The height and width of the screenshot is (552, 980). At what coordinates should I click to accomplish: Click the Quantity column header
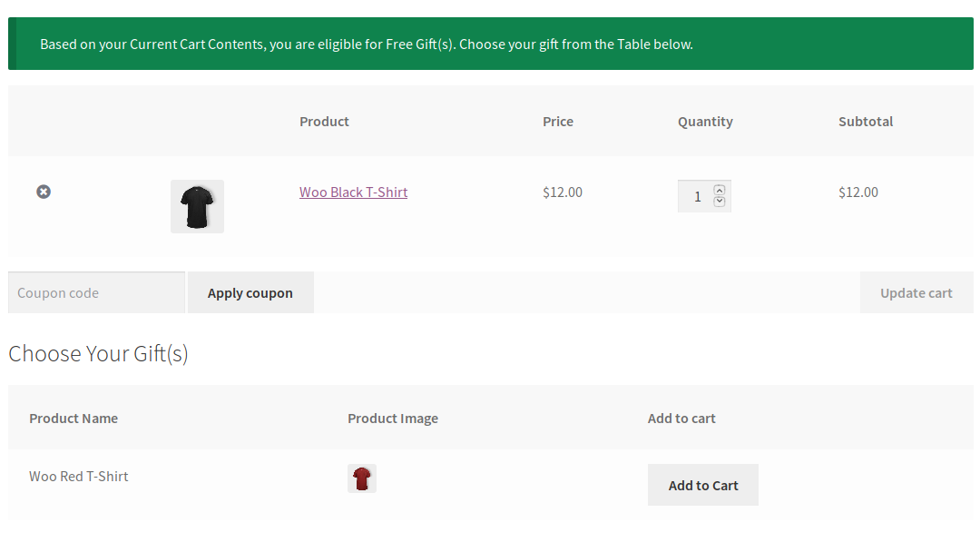pos(705,122)
